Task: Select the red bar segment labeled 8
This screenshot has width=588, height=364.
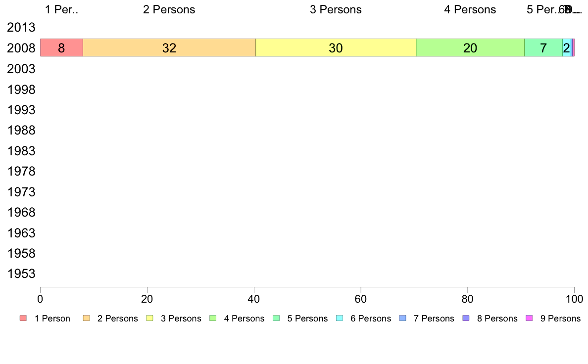Action: pyautogui.click(x=61, y=47)
